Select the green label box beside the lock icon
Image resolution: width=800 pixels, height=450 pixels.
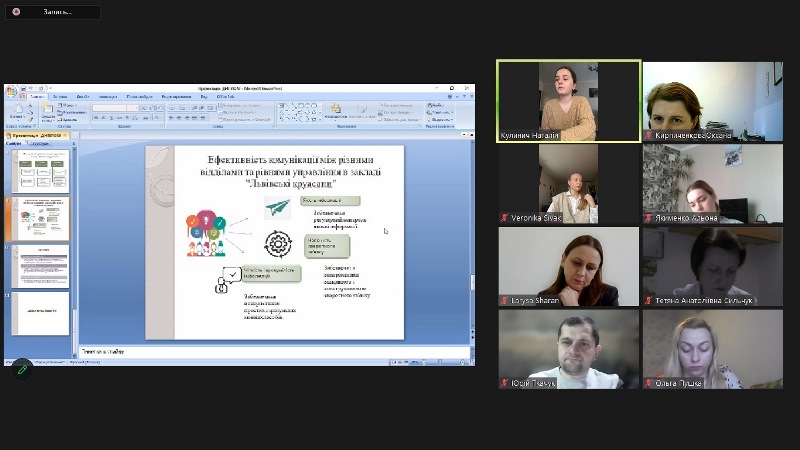pos(271,273)
